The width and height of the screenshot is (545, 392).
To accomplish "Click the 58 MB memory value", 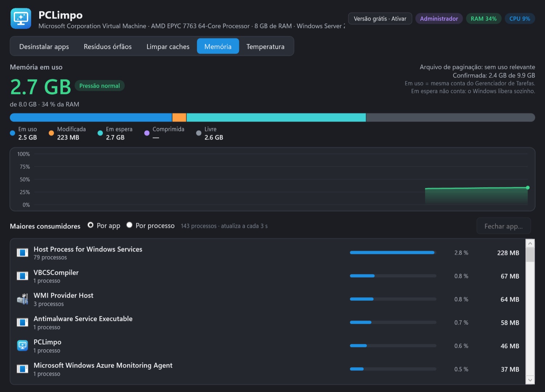I will point(510,322).
